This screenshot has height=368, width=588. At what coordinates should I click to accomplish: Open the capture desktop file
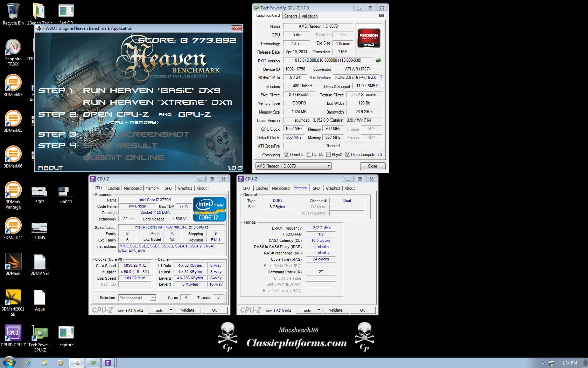(66, 336)
